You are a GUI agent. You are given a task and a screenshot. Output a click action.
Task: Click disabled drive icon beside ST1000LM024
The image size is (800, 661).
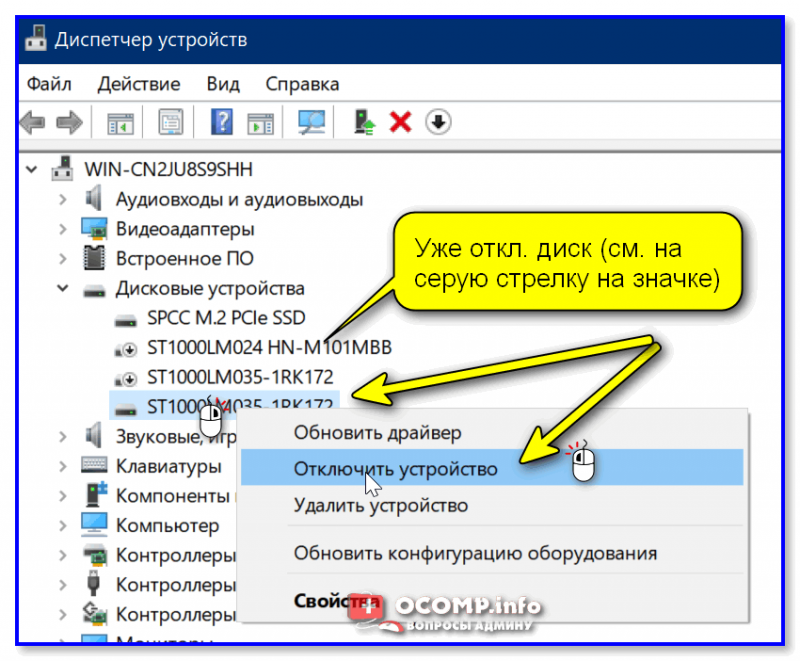click(x=126, y=349)
